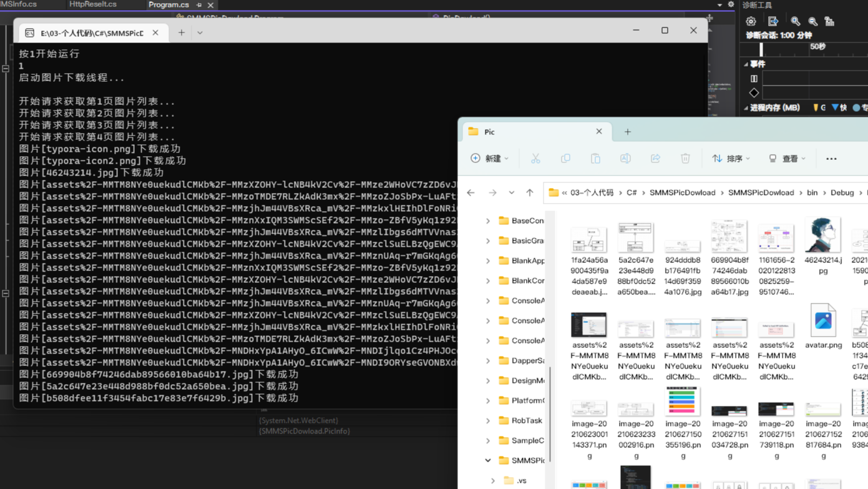Expand the .vs folder in tree

coord(493,480)
